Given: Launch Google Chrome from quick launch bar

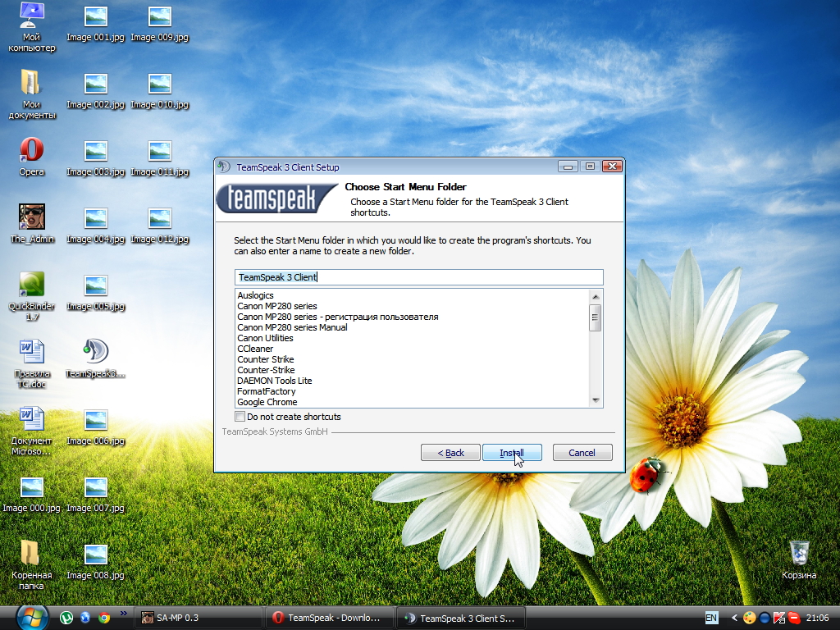Looking at the screenshot, I should [104, 618].
